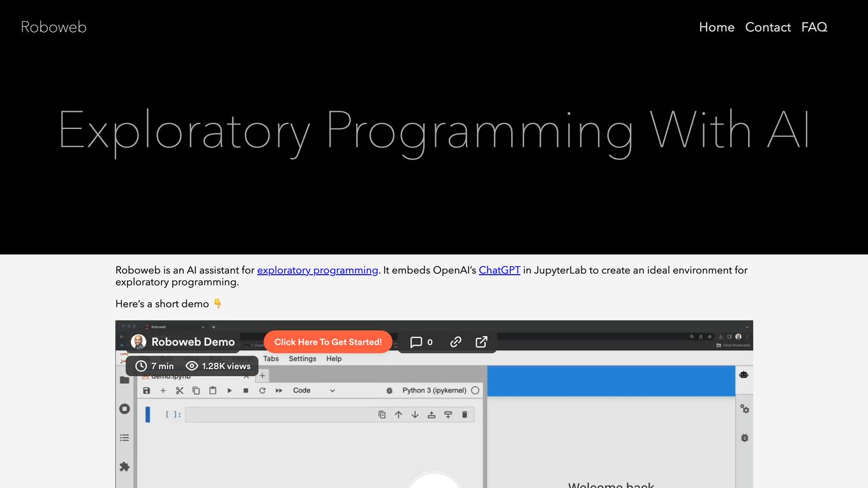
Task: Paste the cell with the clipboard icon
Action: click(x=213, y=390)
